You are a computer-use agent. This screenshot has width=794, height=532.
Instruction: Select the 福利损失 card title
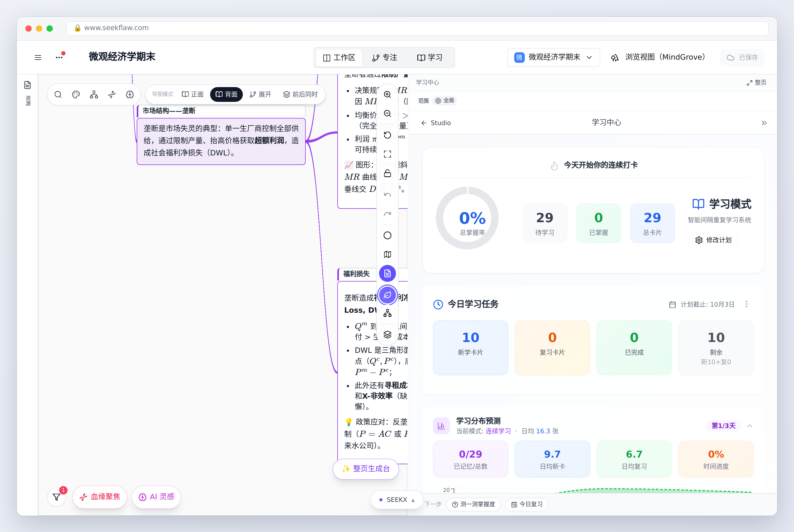tap(356, 274)
